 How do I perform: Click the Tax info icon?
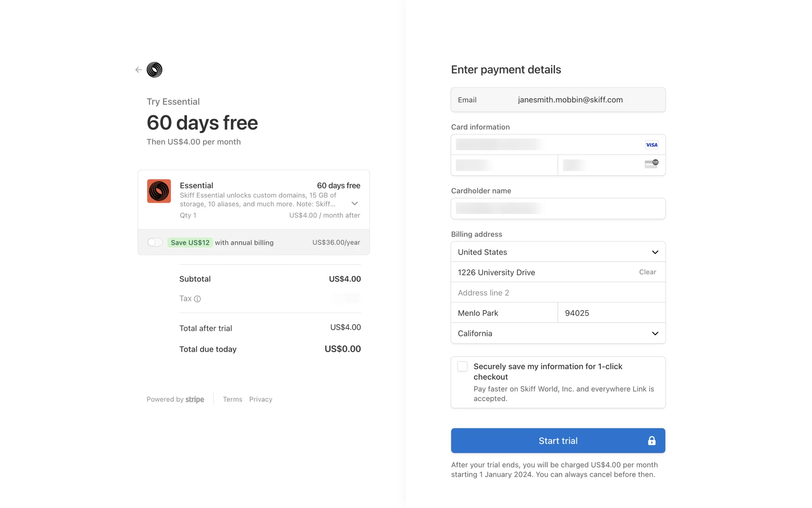pos(198,299)
